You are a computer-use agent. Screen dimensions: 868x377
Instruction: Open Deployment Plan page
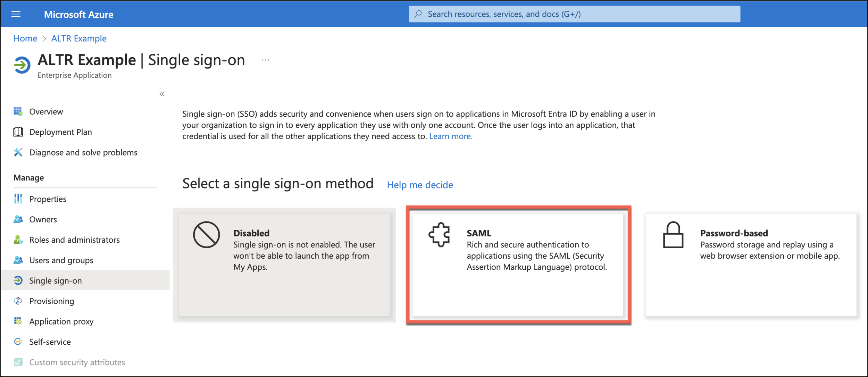(x=60, y=132)
